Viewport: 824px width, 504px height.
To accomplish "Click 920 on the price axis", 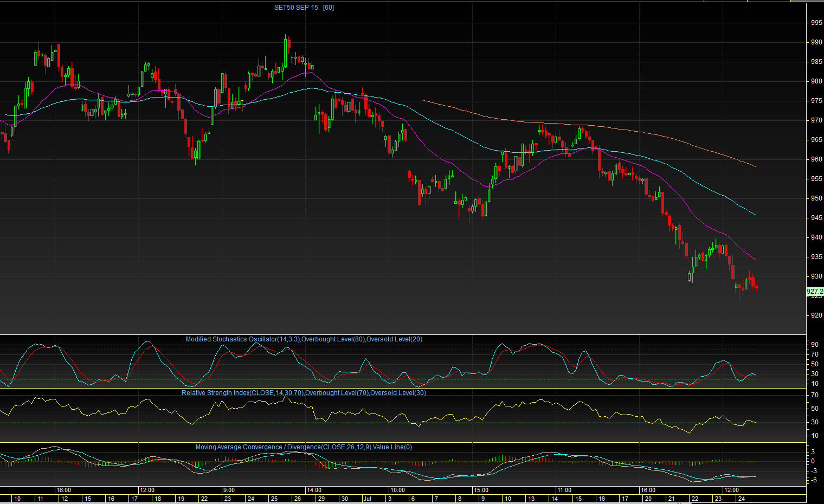I will [x=816, y=315].
